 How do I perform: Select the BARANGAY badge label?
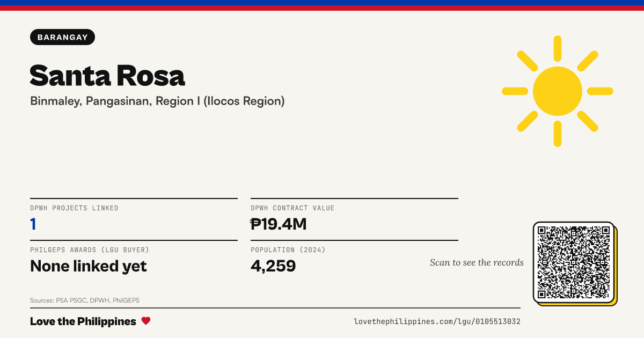[63, 37]
